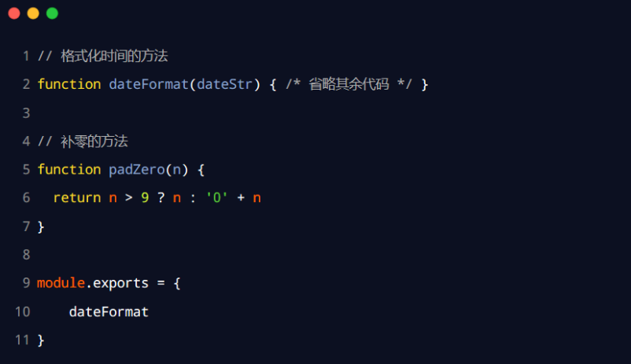Image resolution: width=631 pixels, height=364 pixels.
Task: Click the dateFormat function name on line 2
Action: pos(149,84)
